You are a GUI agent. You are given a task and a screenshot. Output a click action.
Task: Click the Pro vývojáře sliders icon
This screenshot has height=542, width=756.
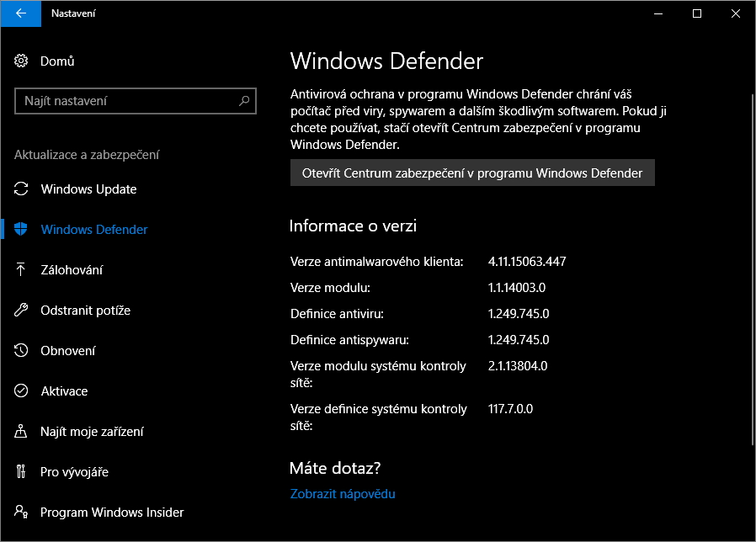(x=22, y=472)
